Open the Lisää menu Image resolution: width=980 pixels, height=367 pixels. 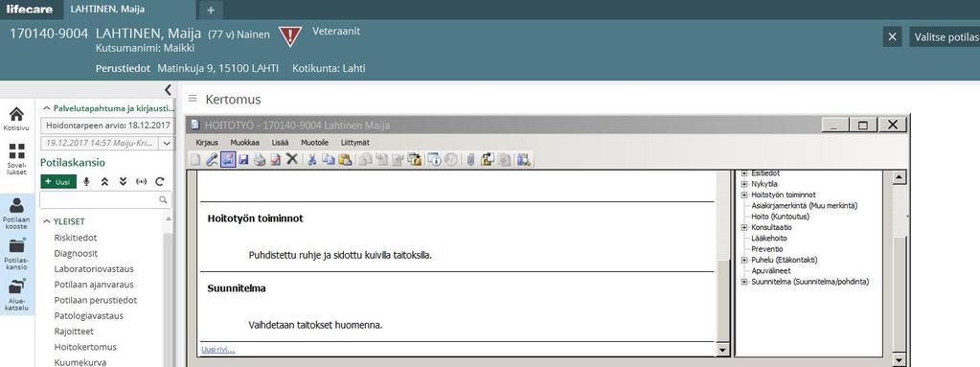pyautogui.click(x=280, y=142)
